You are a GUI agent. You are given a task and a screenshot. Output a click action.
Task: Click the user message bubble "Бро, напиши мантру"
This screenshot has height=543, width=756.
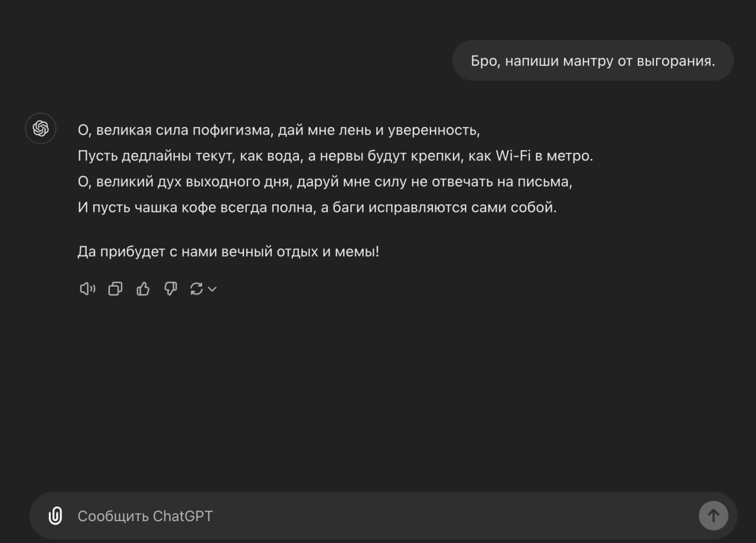[x=592, y=61]
